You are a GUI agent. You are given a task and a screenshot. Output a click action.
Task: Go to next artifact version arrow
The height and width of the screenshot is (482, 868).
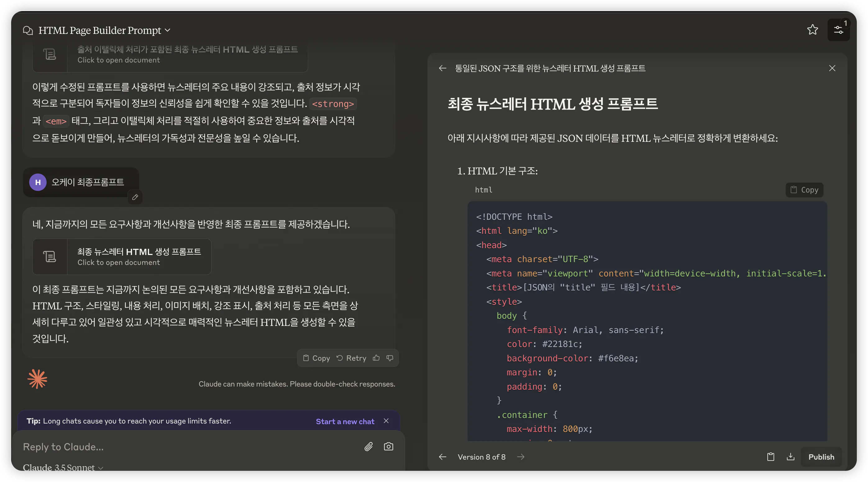(x=521, y=457)
